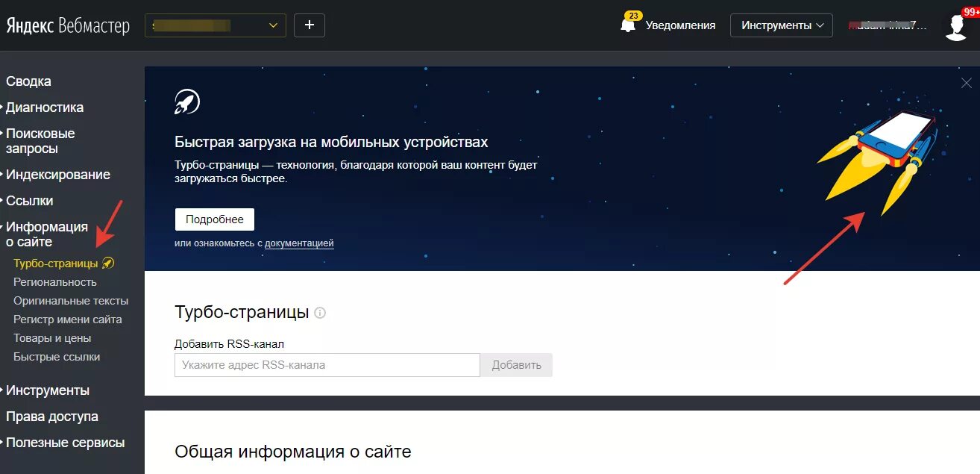The height and width of the screenshot is (474, 980).
Task: Open the site selector dropdown
Action: click(x=216, y=25)
